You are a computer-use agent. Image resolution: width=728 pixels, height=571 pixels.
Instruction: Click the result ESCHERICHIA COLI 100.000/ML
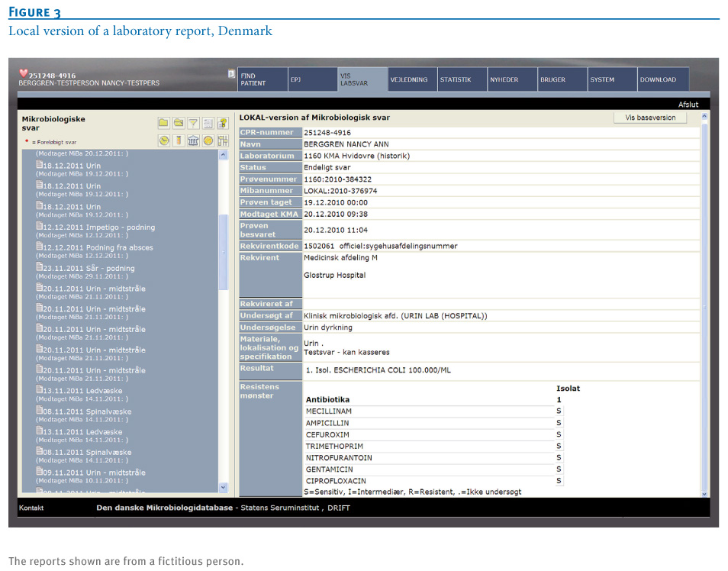[392, 370]
